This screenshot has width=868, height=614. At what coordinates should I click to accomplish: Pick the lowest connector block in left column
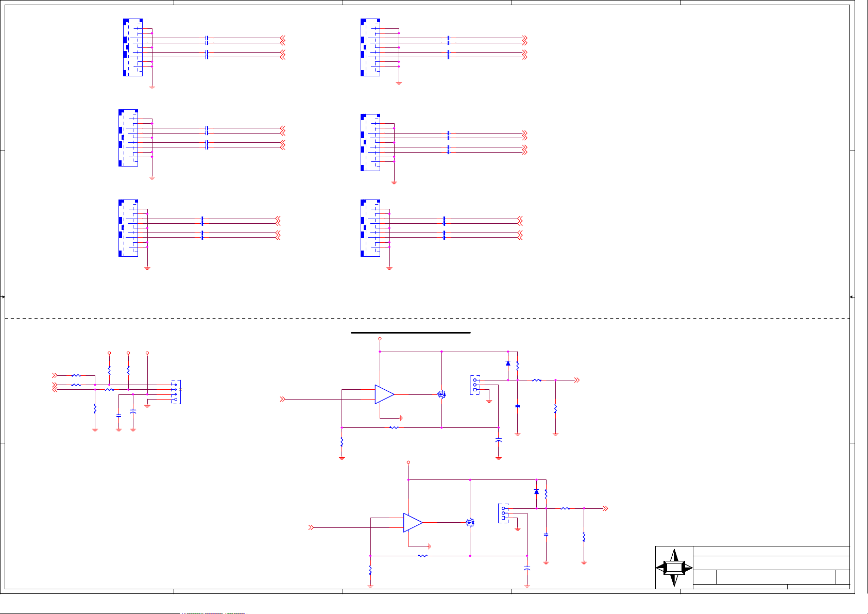128,228
